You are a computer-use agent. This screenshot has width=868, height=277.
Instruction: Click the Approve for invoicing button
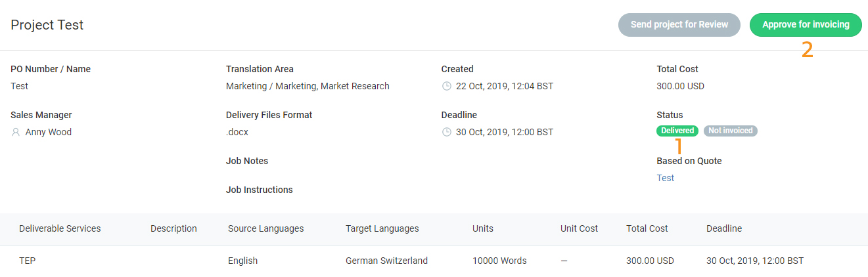click(806, 25)
